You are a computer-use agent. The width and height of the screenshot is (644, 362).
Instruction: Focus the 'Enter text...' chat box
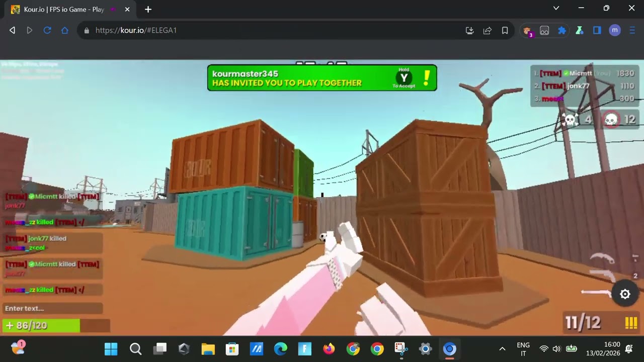click(52, 308)
